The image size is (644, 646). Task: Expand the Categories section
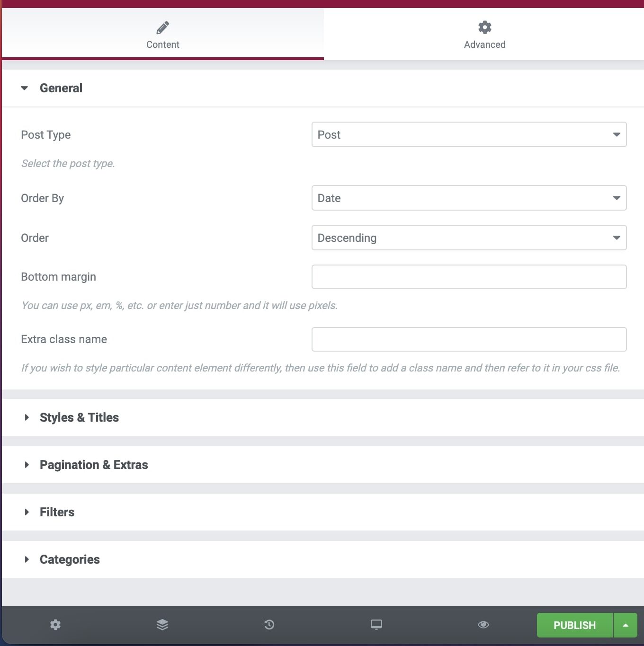click(x=323, y=559)
